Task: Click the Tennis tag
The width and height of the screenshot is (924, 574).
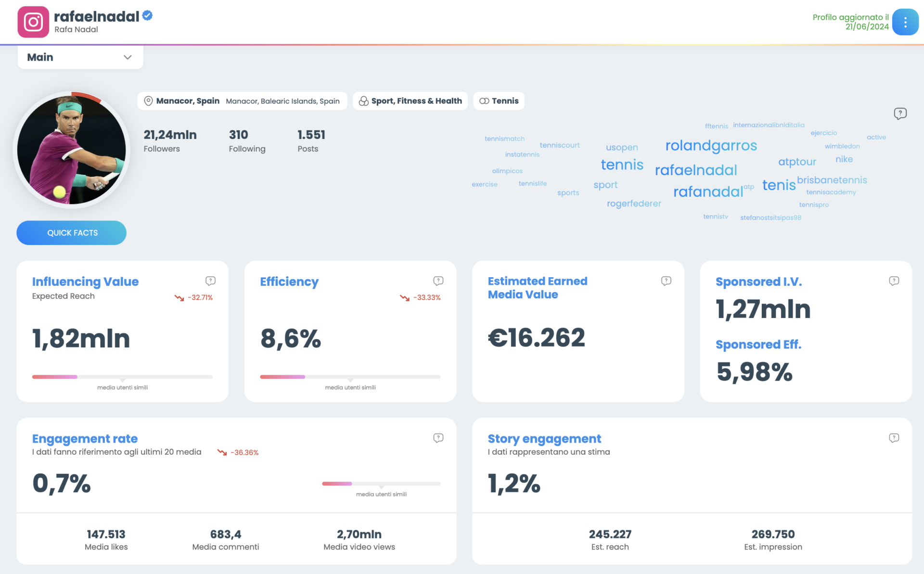Action: click(499, 101)
